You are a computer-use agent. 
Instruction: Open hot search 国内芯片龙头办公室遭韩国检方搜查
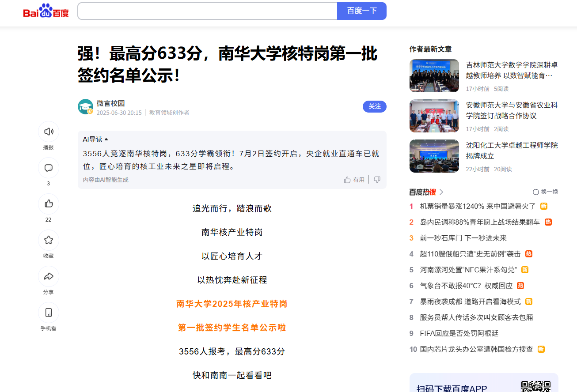click(x=477, y=349)
